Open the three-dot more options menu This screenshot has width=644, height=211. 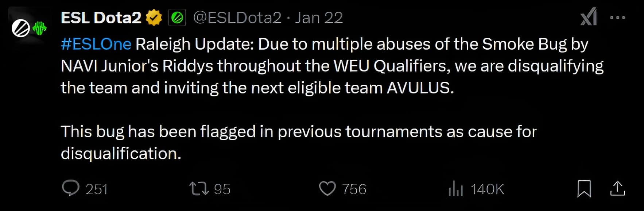click(x=617, y=17)
